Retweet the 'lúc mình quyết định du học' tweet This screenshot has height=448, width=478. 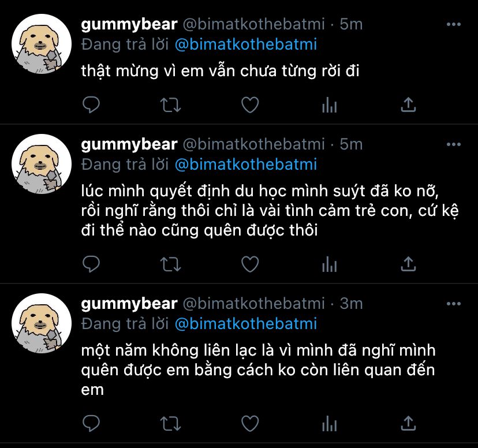pyautogui.click(x=170, y=264)
